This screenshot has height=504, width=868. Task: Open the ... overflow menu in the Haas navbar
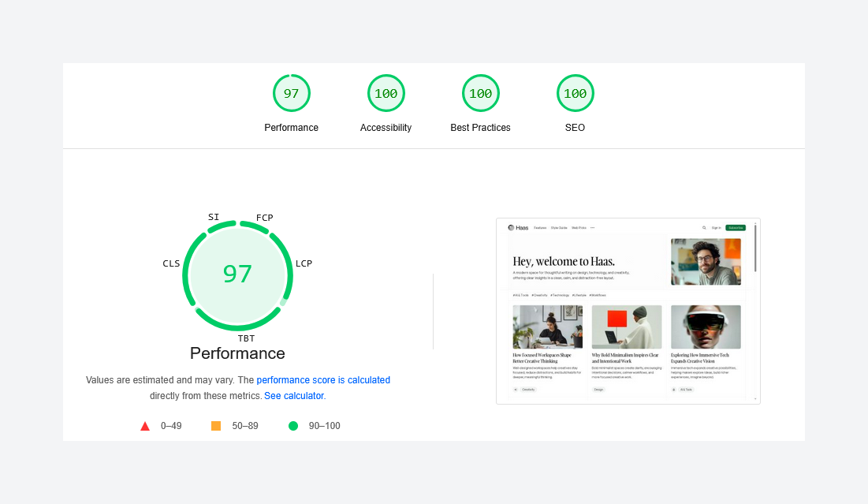593,228
